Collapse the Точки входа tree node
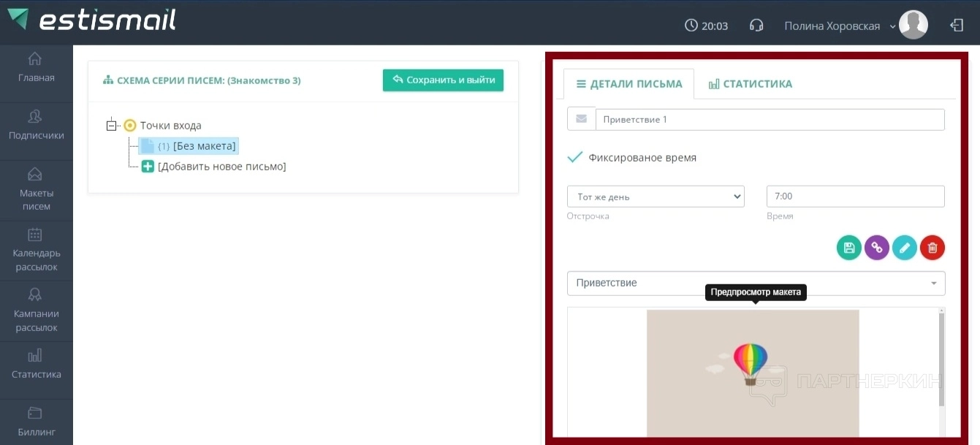Screen dimensions: 980x445 coord(112,126)
